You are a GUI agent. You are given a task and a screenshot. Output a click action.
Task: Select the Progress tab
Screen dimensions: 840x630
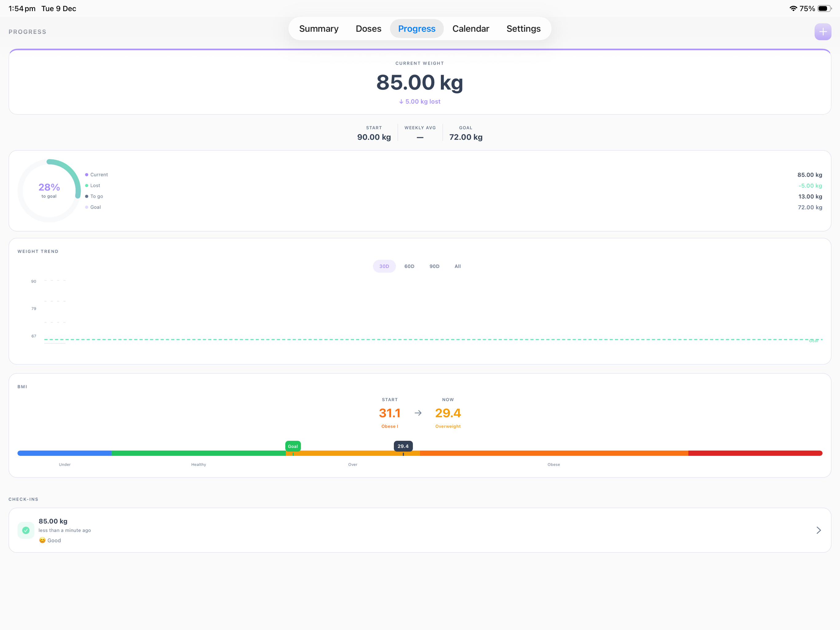pyautogui.click(x=417, y=29)
